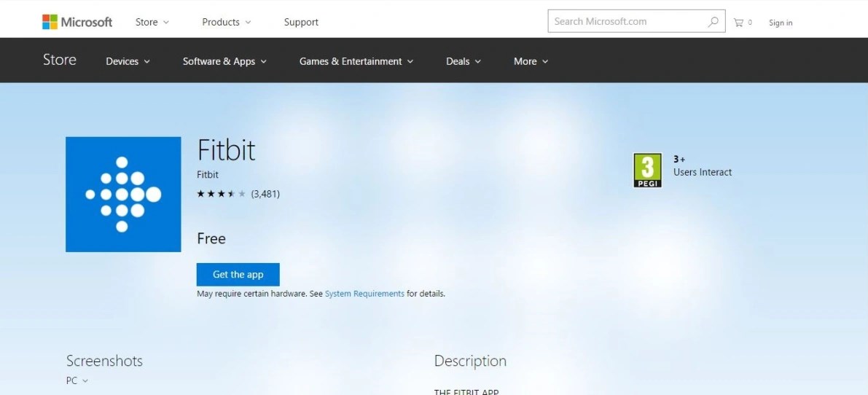Click the Microsoft logo
868x395 pixels.
(77, 22)
